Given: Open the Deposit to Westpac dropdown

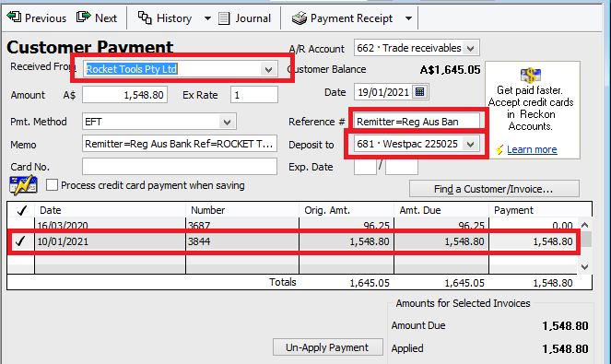Looking at the screenshot, I should point(471,144).
